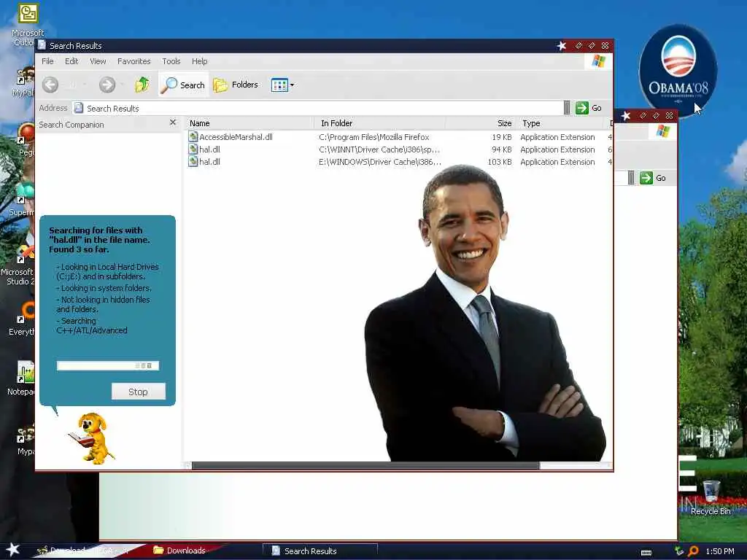Click the 103 KB hal.dll file icon
Screen dimensions: 747x560
pos(193,161)
